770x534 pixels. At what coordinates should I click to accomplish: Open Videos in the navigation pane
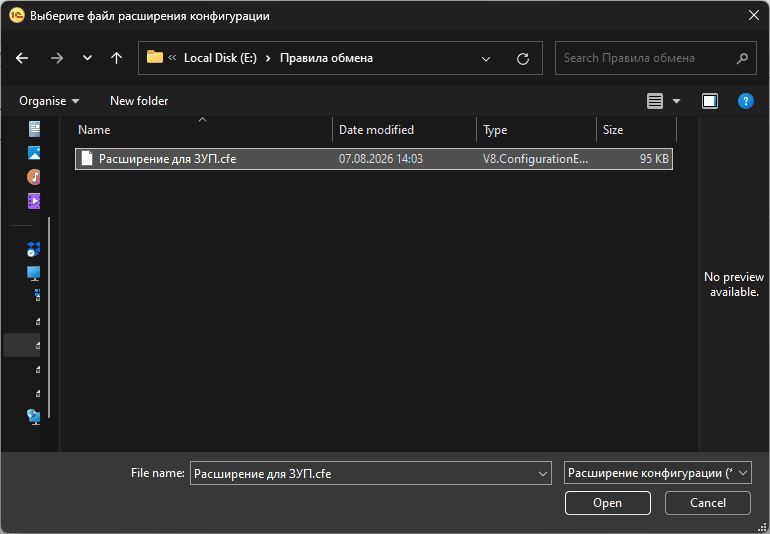(x=34, y=200)
